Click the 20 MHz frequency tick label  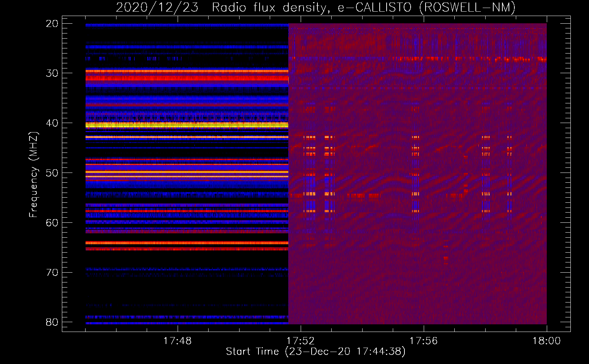coord(52,24)
